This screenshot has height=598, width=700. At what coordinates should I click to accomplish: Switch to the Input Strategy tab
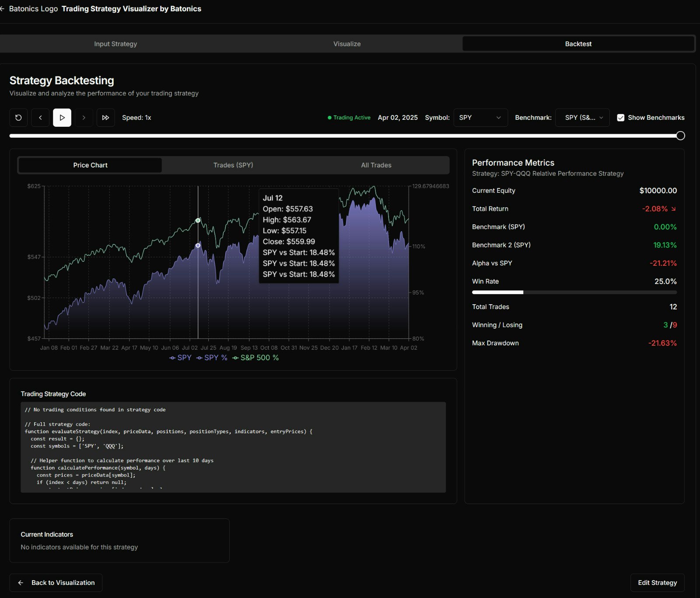pyautogui.click(x=115, y=44)
